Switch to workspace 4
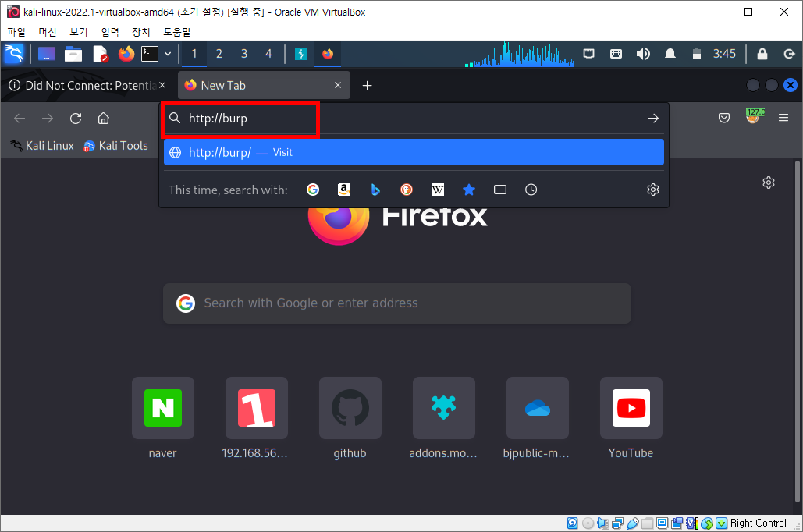 tap(269, 54)
